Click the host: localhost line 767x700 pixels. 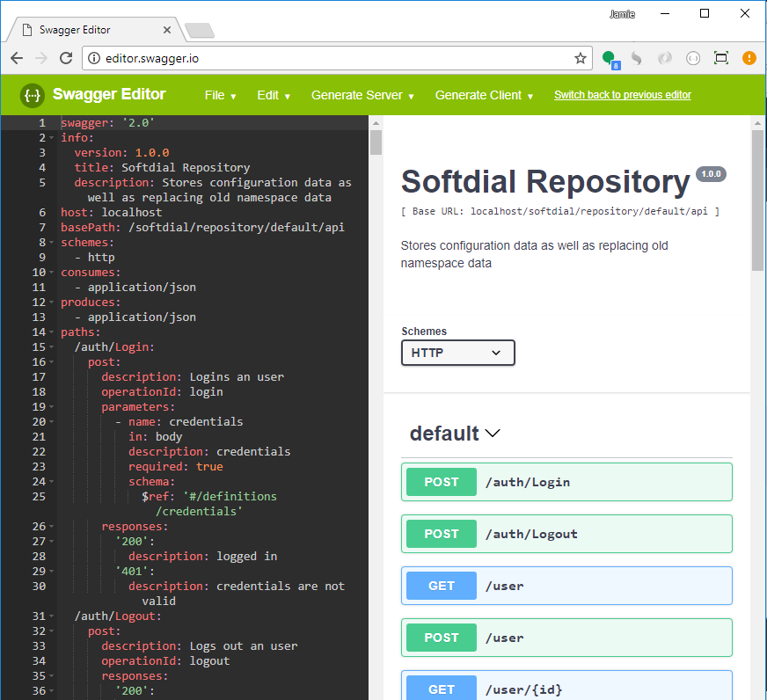point(111,213)
